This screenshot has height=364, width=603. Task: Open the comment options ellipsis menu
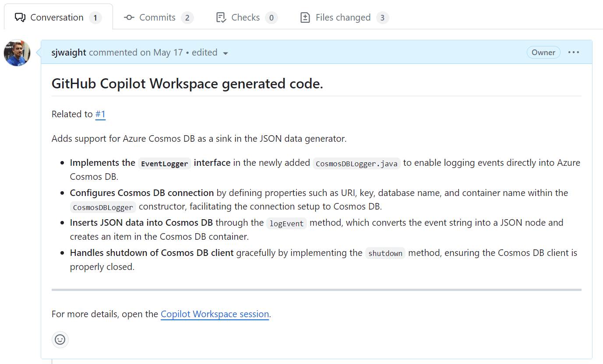[x=574, y=52]
